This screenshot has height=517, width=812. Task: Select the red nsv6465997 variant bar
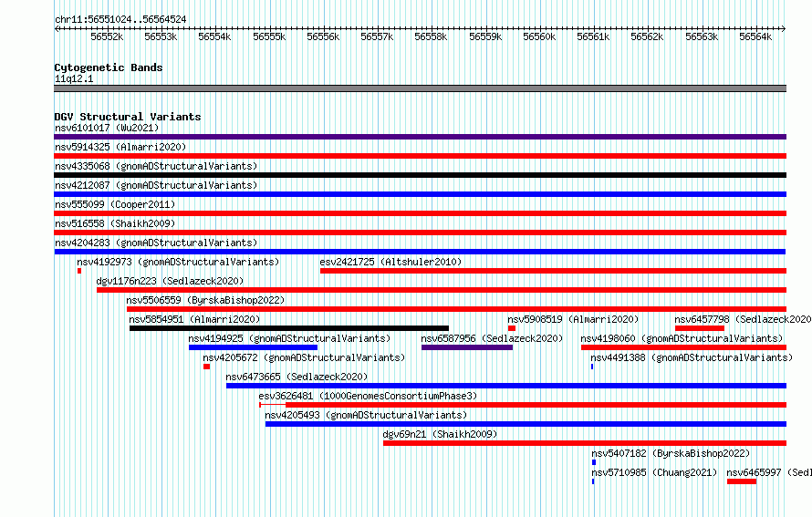(742, 481)
